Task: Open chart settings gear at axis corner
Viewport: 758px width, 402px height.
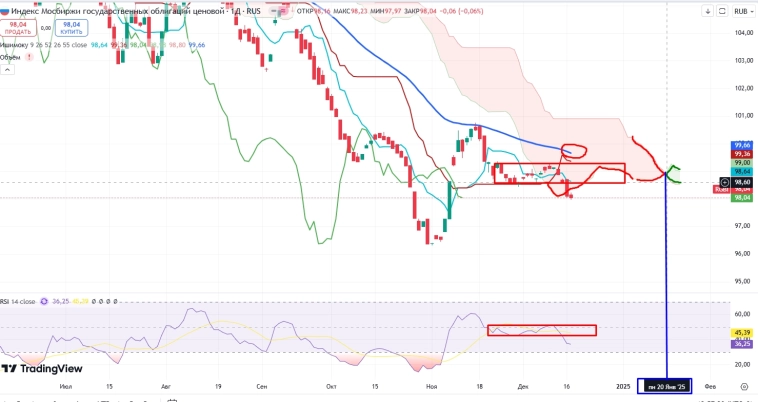Action: pyautogui.click(x=744, y=386)
